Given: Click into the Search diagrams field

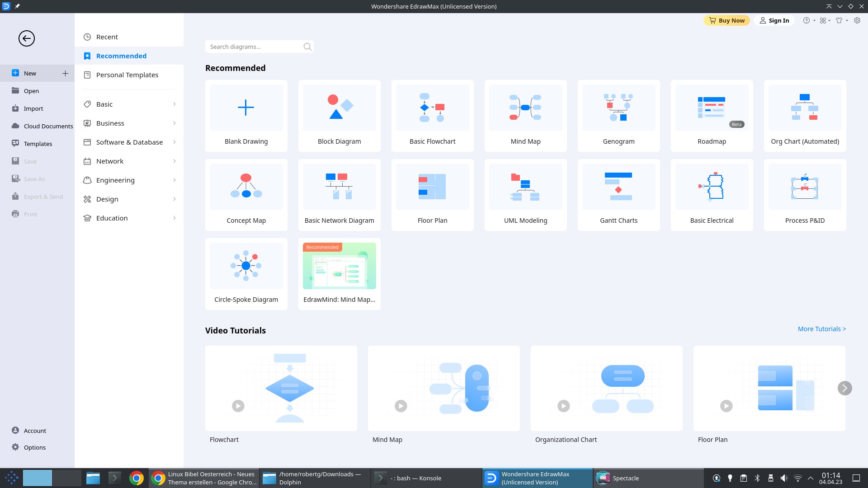Looking at the screenshot, I should (253, 47).
